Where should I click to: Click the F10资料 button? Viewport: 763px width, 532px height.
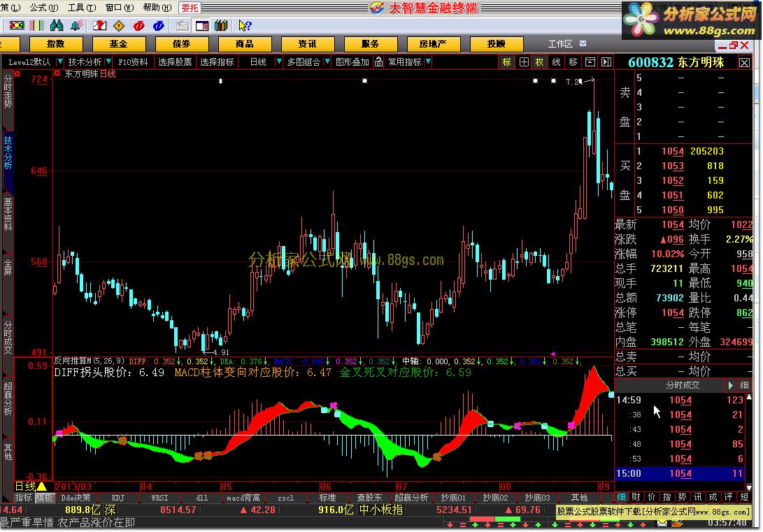pos(133,62)
